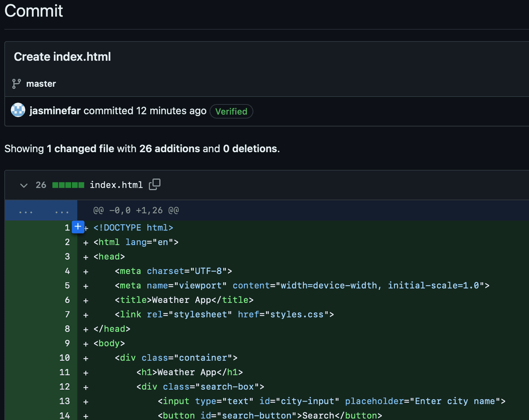Open the master branch link
Image resolution: width=529 pixels, height=420 pixels.
(x=41, y=84)
